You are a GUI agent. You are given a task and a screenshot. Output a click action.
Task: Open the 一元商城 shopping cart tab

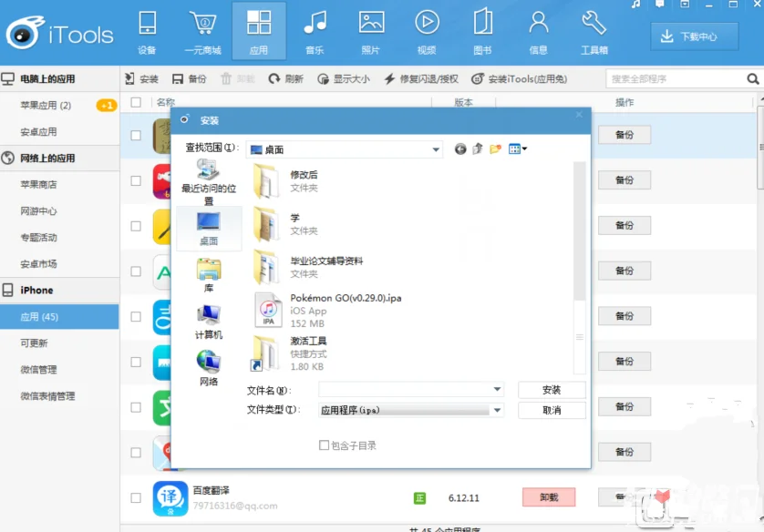pos(202,32)
